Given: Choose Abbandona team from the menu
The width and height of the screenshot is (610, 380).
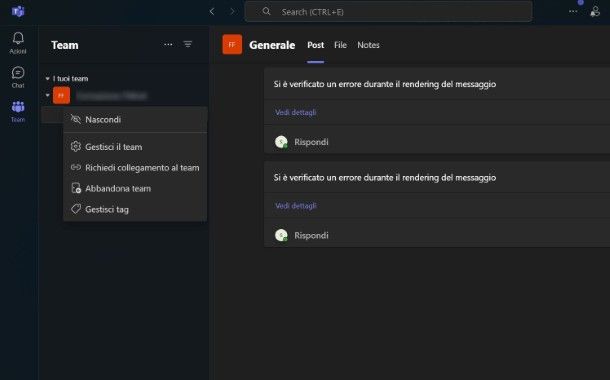Looking at the screenshot, I should click(x=135, y=189).
